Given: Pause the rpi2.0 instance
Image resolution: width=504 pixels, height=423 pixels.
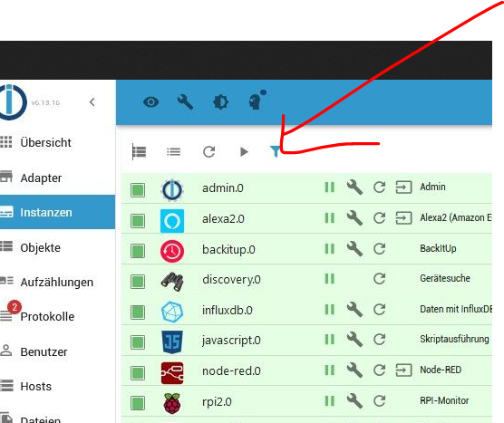Looking at the screenshot, I should (x=329, y=401).
